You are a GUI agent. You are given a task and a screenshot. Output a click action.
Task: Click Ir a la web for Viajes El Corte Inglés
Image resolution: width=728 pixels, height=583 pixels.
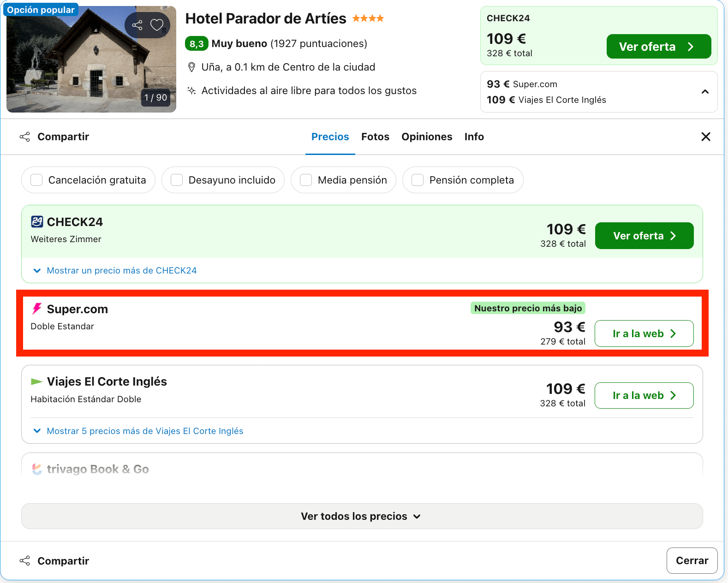click(x=644, y=395)
